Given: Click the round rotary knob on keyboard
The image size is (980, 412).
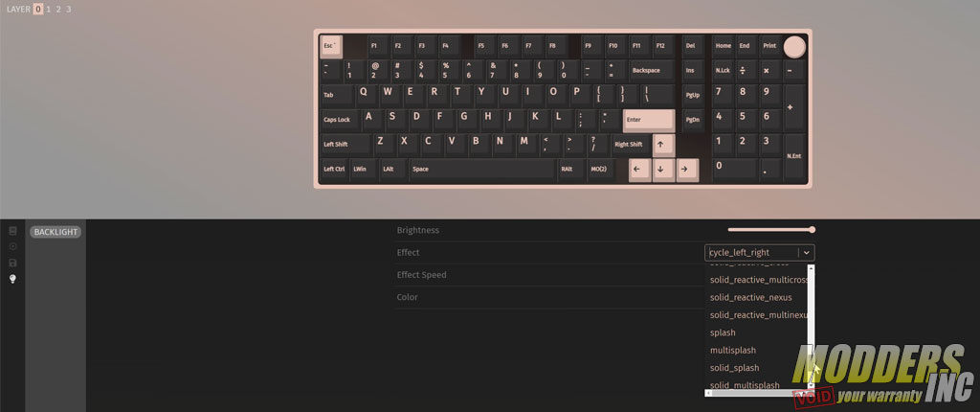Looking at the screenshot, I should (794, 47).
